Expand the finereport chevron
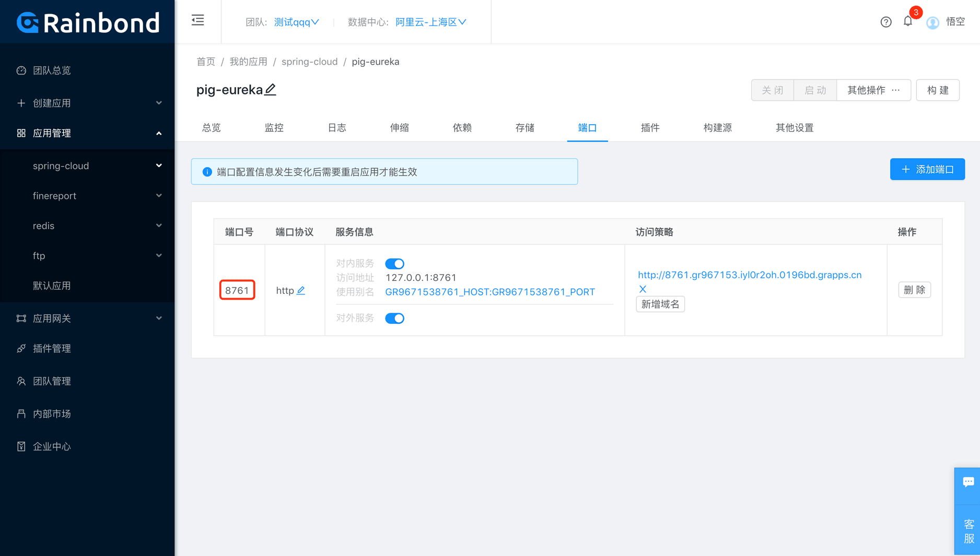This screenshot has height=556, width=980. 159,196
